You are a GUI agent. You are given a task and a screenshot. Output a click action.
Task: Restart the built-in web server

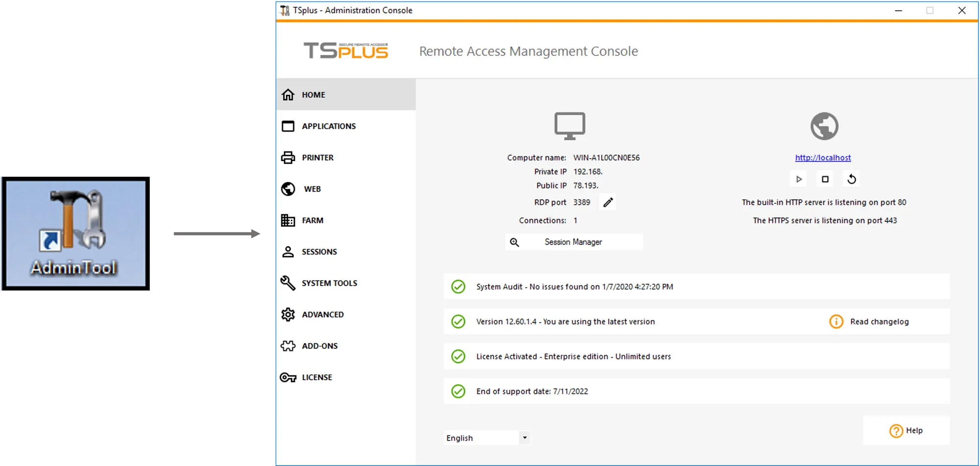(851, 178)
